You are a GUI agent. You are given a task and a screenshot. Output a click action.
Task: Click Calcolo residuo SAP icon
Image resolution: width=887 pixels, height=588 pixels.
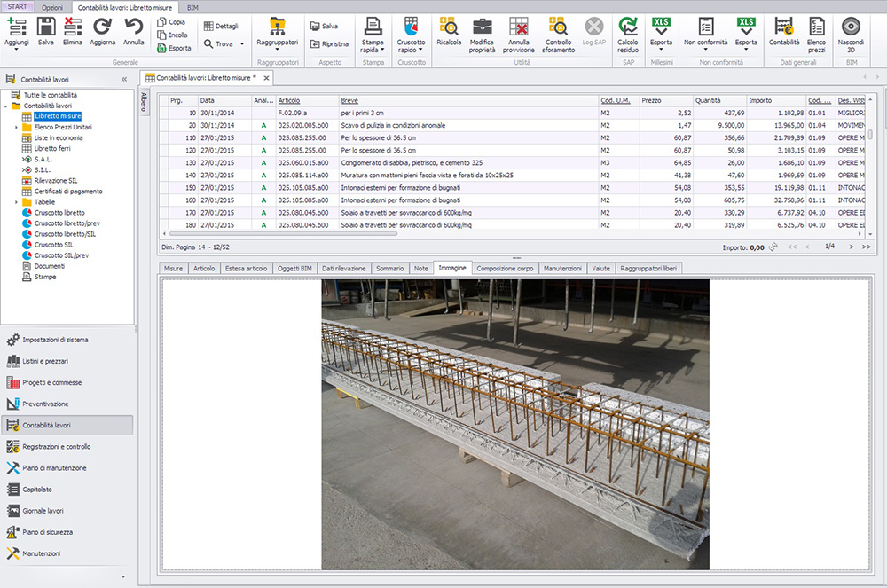(x=627, y=27)
